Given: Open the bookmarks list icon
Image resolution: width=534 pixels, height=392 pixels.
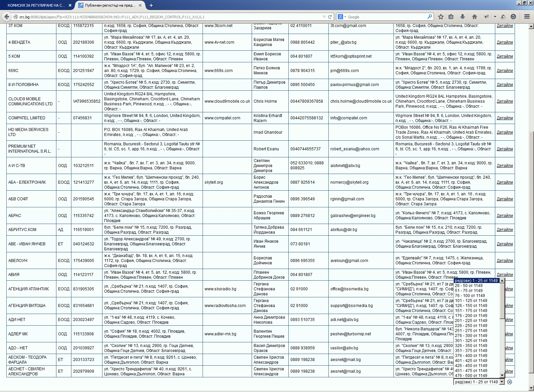Looking at the screenshot, I should (451, 17).
